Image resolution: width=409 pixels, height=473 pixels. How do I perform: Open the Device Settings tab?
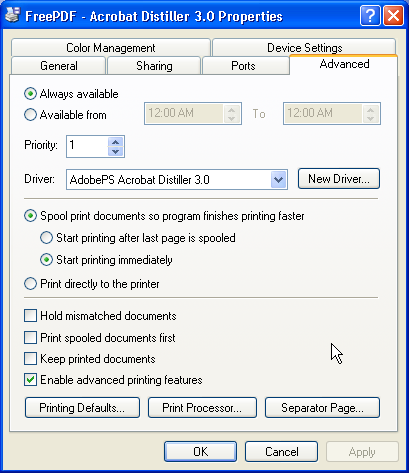click(304, 48)
